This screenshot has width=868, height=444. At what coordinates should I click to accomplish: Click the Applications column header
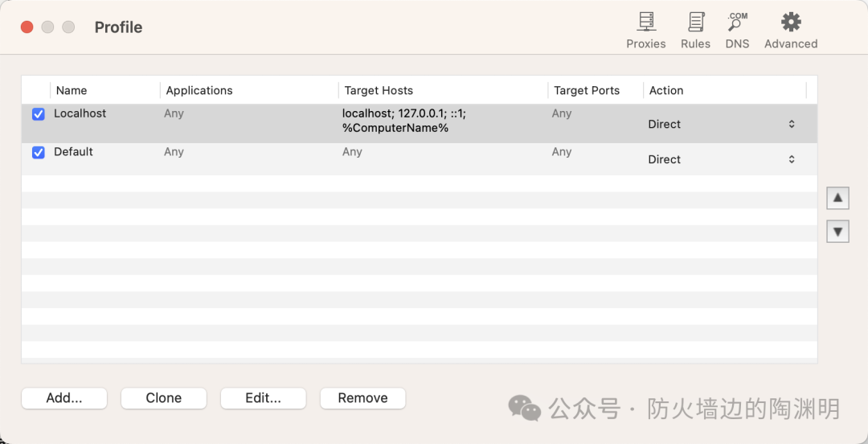coord(199,90)
